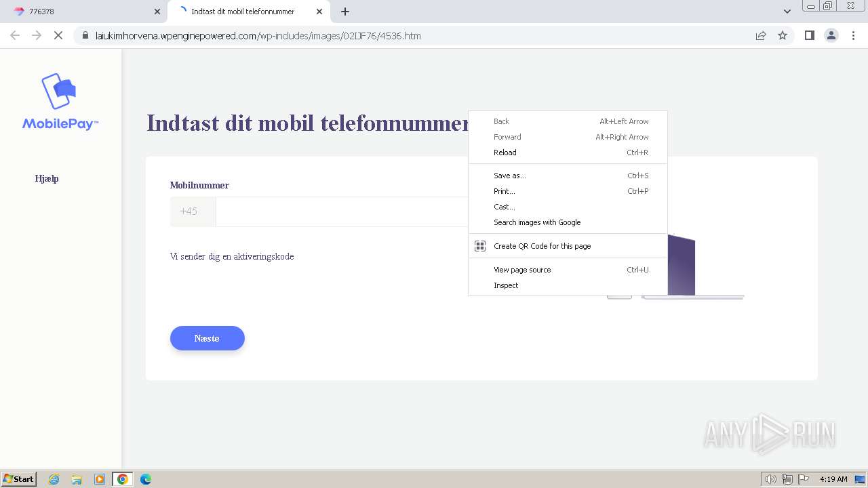Click the 'Vi sender dig en aktiveringskode' text
This screenshot has height=488, width=868.
(x=232, y=257)
